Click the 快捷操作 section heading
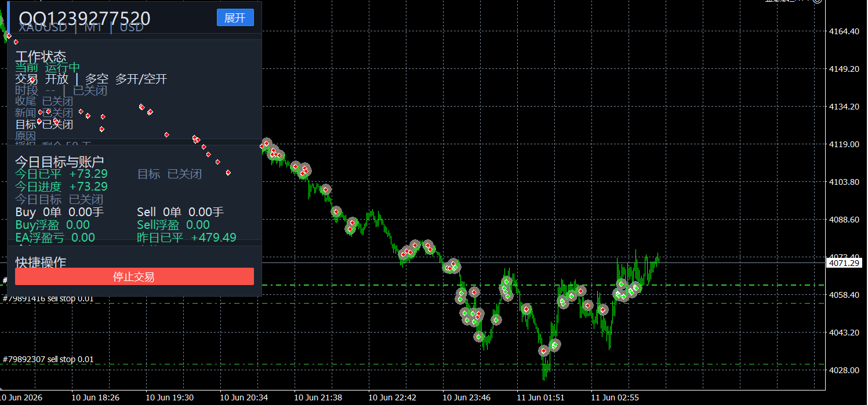The height and width of the screenshot is (405, 868). [x=41, y=262]
